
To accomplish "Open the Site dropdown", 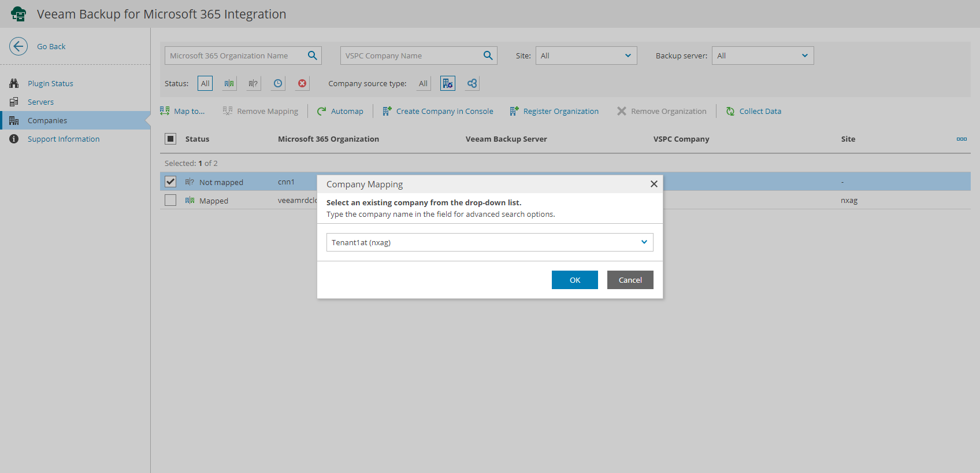I will pos(586,56).
